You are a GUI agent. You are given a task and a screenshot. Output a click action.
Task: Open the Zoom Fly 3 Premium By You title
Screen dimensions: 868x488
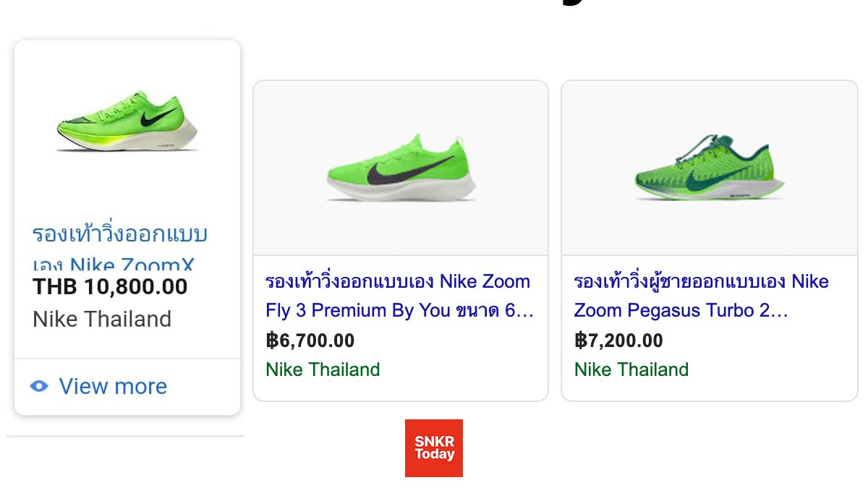399,296
